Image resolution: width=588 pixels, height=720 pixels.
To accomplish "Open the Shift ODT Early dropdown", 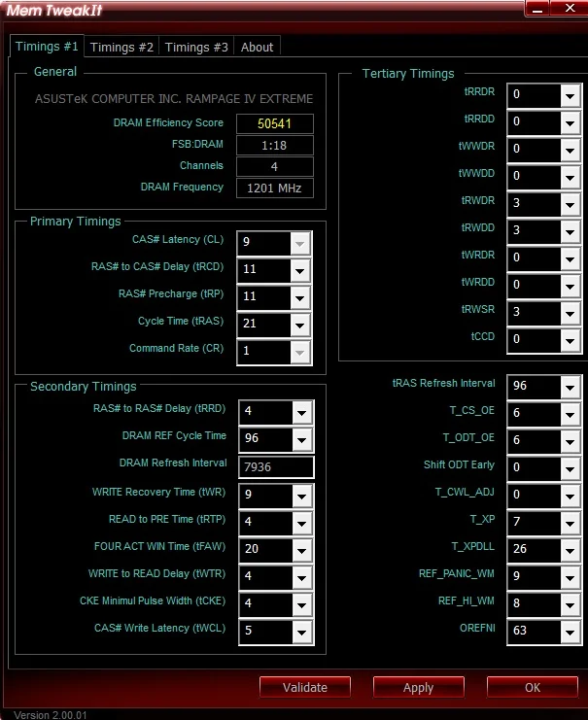I will [x=570, y=469].
